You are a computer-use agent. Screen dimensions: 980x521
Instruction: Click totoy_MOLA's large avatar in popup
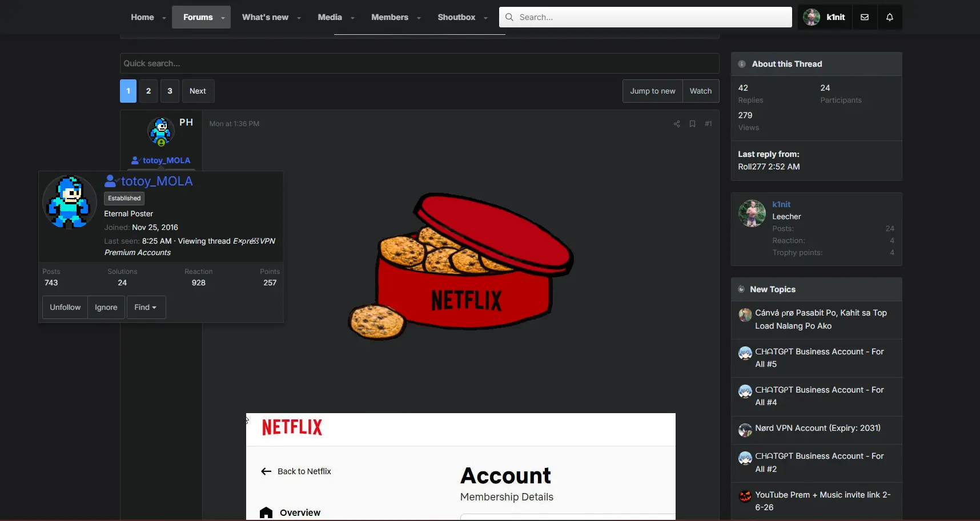click(x=70, y=202)
